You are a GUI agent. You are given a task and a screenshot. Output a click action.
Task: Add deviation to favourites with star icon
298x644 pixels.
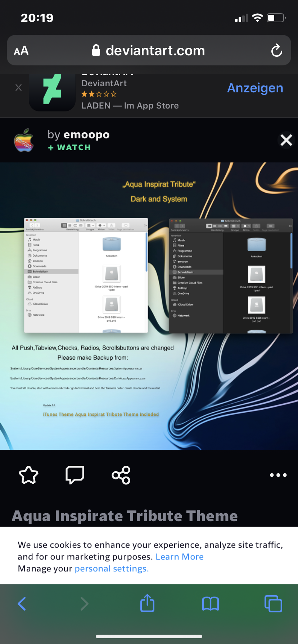(x=28, y=475)
